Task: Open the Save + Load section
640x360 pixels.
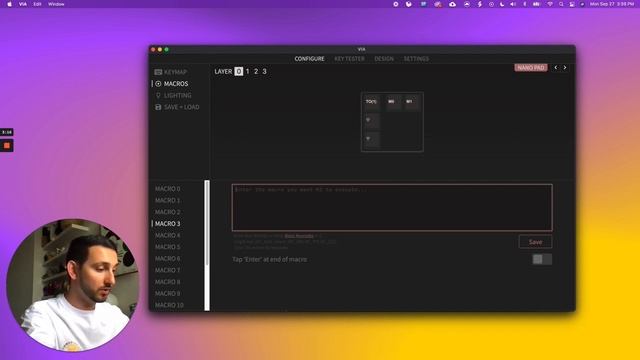Action: (x=177, y=107)
